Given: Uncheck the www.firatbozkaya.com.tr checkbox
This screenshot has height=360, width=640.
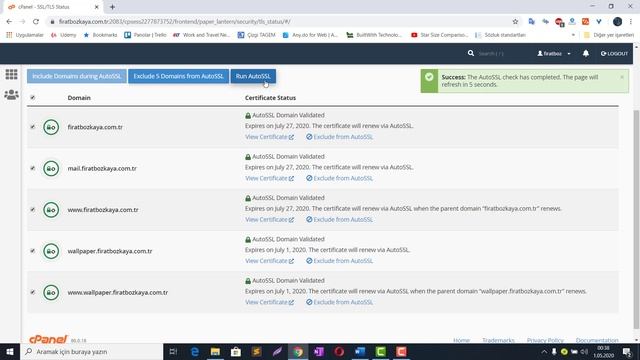Looking at the screenshot, I should (x=33, y=210).
